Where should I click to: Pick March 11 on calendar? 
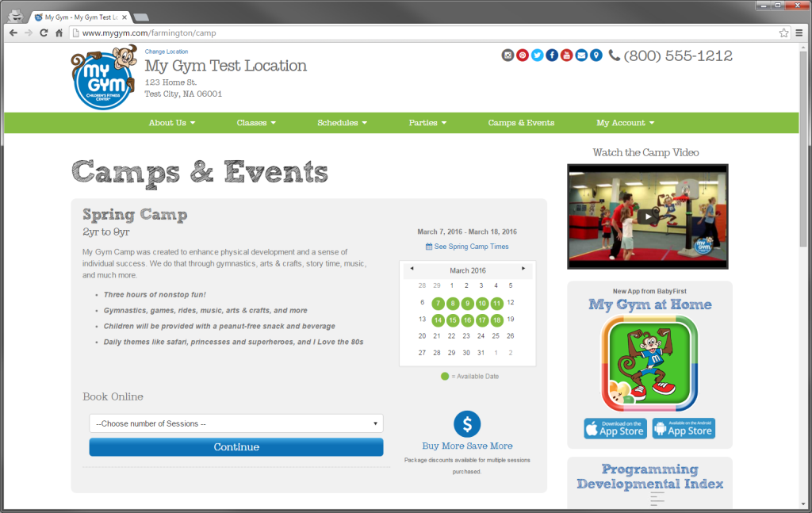[496, 303]
